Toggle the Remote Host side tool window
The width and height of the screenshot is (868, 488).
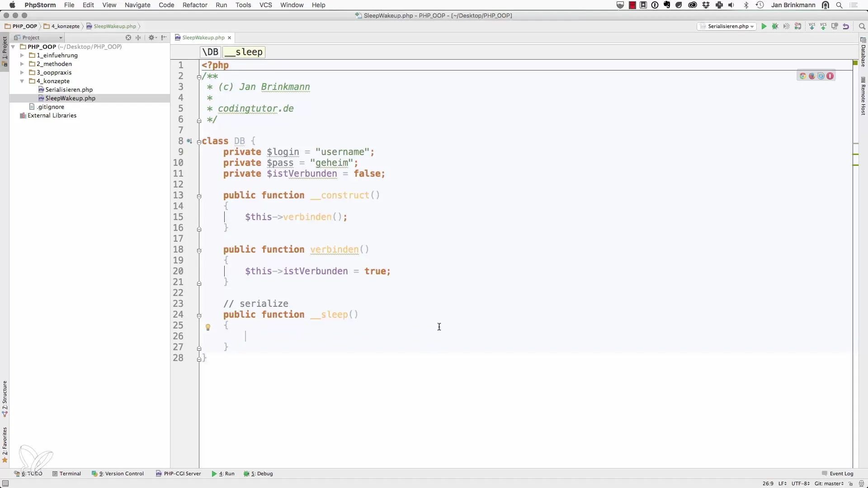(x=863, y=96)
